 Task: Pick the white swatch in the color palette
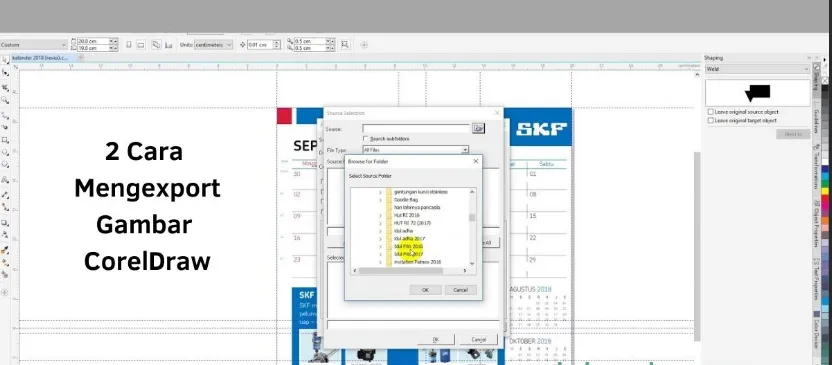[825, 161]
